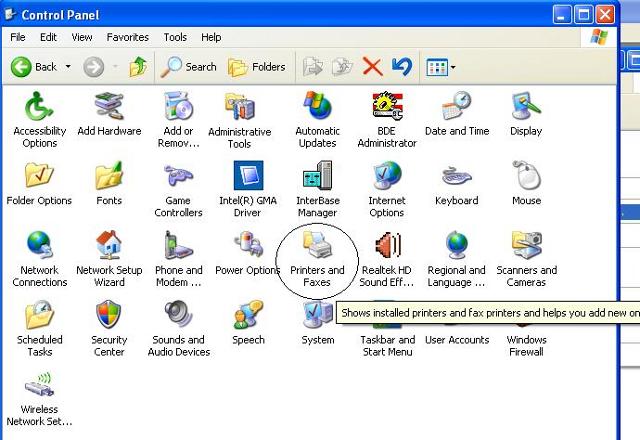Select the System icon

[x=318, y=315]
